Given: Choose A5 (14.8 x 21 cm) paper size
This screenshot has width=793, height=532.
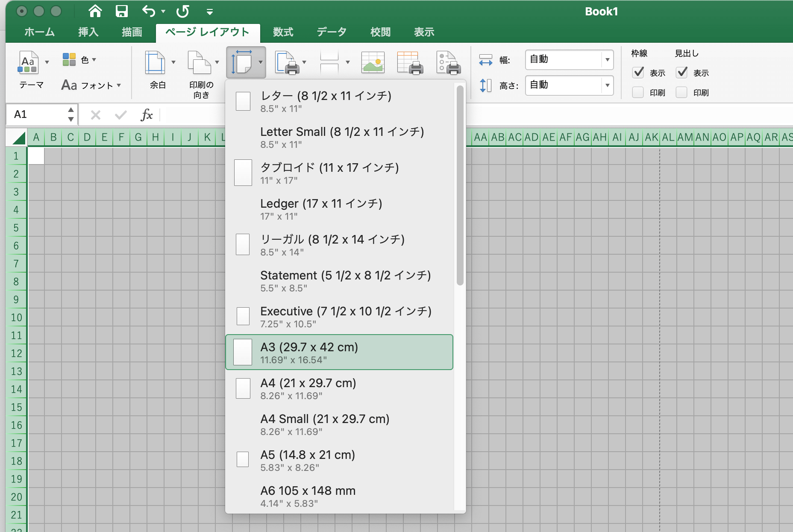Looking at the screenshot, I should tap(339, 460).
